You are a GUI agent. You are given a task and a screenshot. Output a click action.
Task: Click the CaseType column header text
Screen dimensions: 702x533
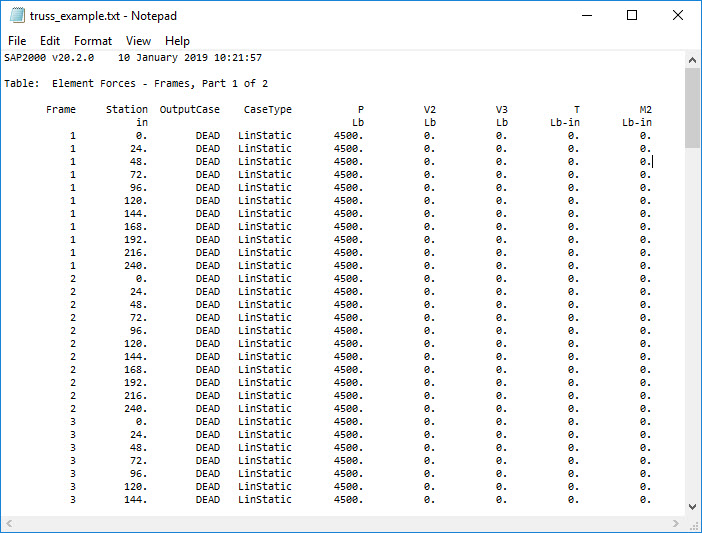pyautogui.click(x=267, y=110)
